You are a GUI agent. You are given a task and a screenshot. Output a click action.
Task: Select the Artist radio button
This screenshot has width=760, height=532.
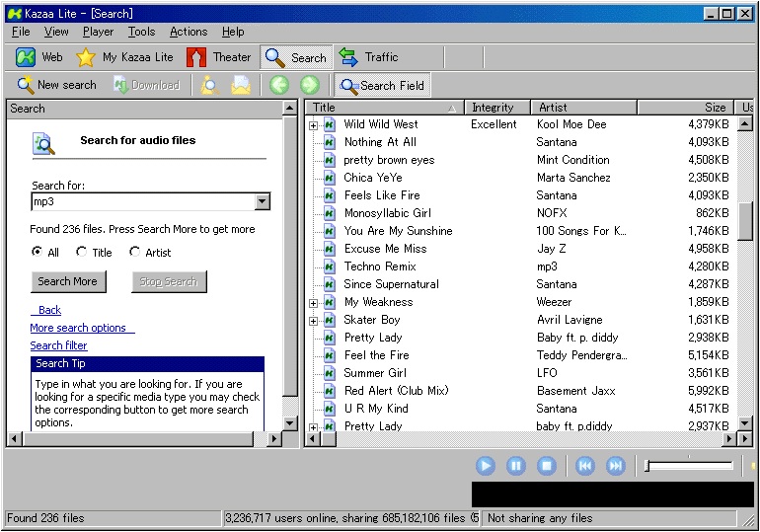[135, 252]
